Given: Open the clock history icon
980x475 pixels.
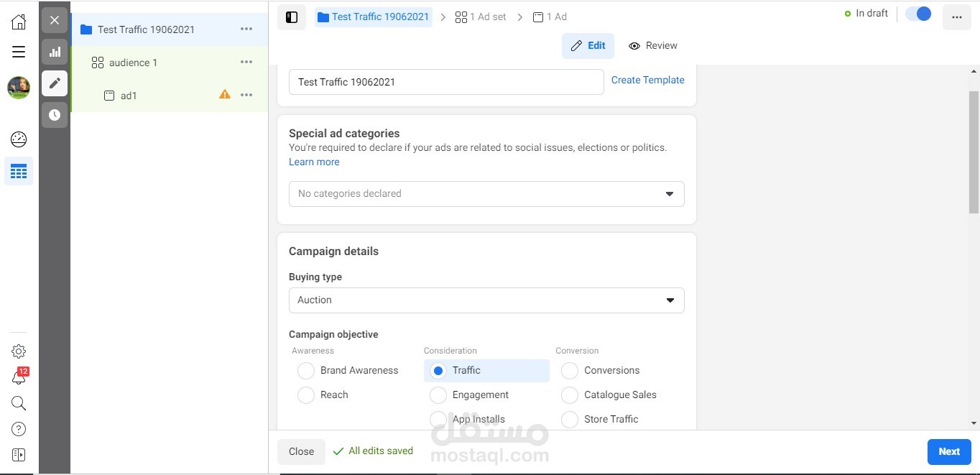Looking at the screenshot, I should pos(55,115).
